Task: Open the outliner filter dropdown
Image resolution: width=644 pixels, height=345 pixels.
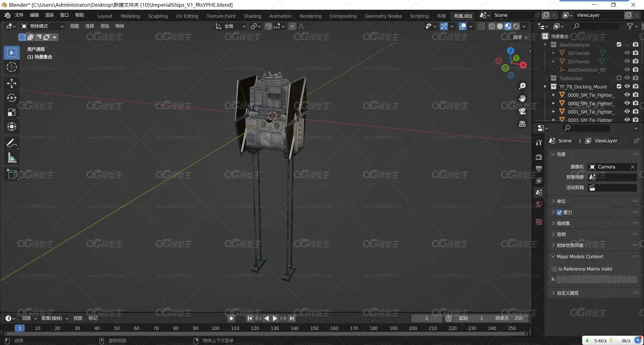Action: 632,26
